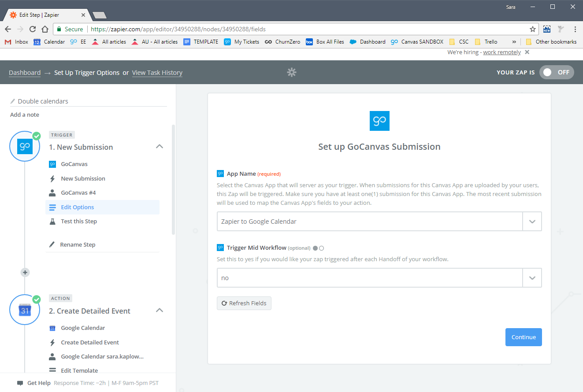Reload the page with the browser refresh icon
The image size is (583, 392).
[33, 29]
